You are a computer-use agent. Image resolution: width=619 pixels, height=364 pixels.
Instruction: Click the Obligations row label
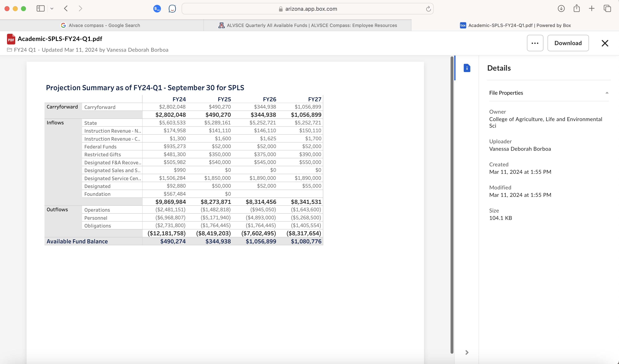coord(98,226)
